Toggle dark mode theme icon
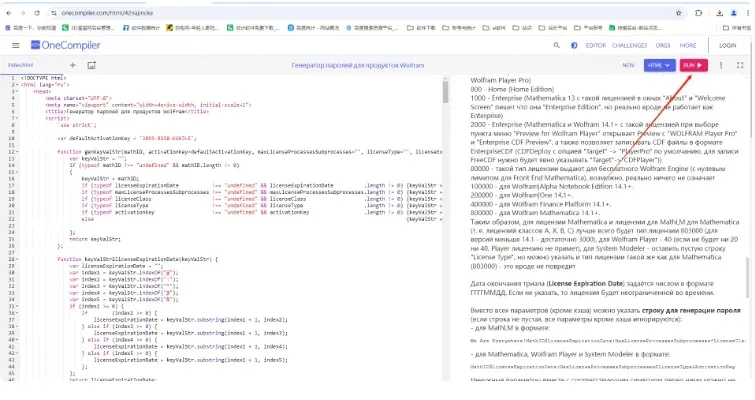Image resolution: width=755 pixels, height=400 pixels. pyautogui.click(x=574, y=45)
